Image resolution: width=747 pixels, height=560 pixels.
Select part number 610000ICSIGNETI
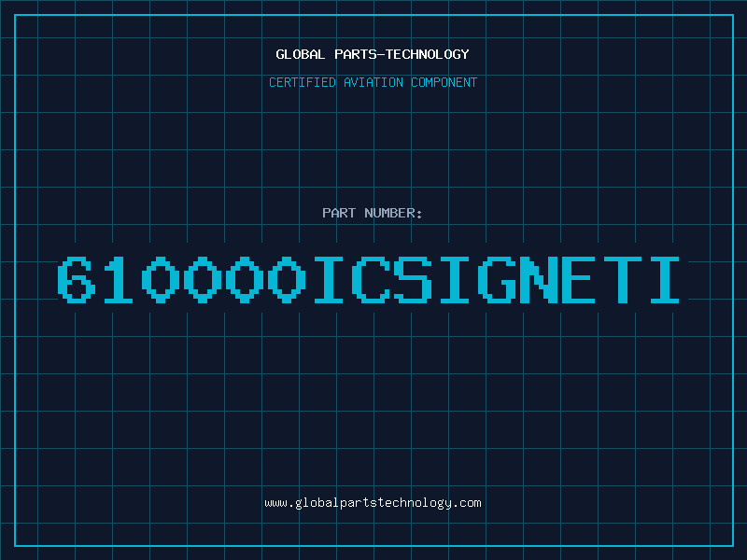coord(368,279)
